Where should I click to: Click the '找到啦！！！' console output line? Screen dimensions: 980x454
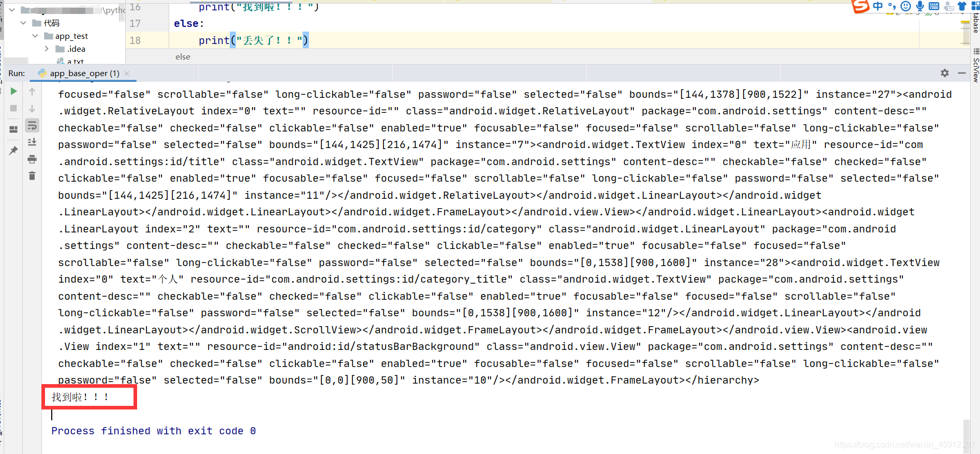click(80, 397)
